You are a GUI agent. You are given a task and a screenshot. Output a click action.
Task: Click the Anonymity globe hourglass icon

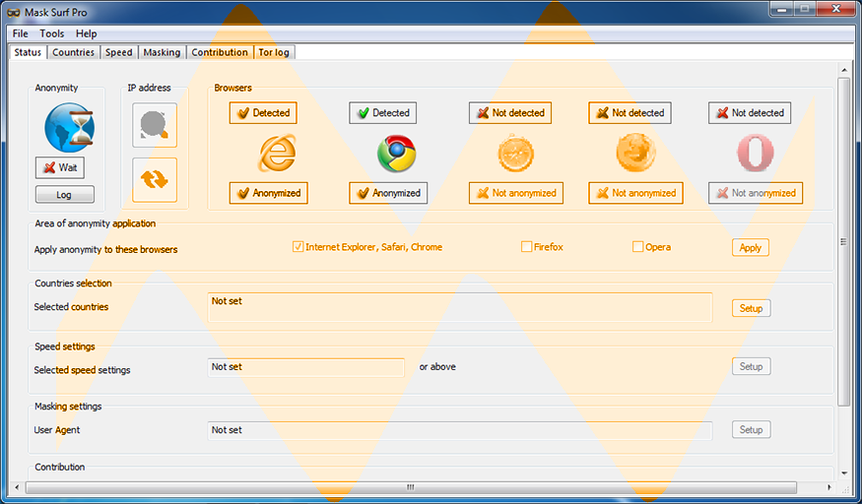tap(69, 127)
